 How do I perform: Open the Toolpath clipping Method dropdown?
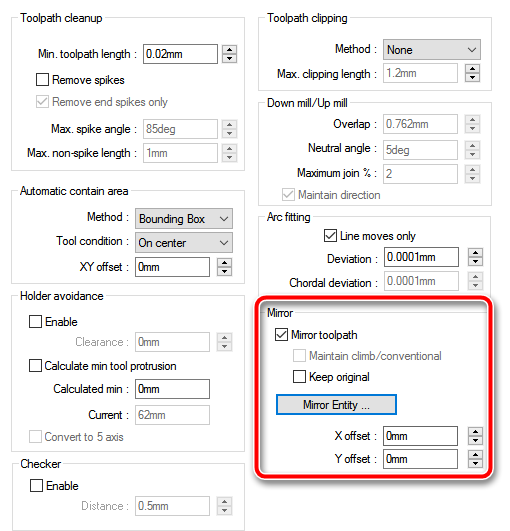pos(432,50)
